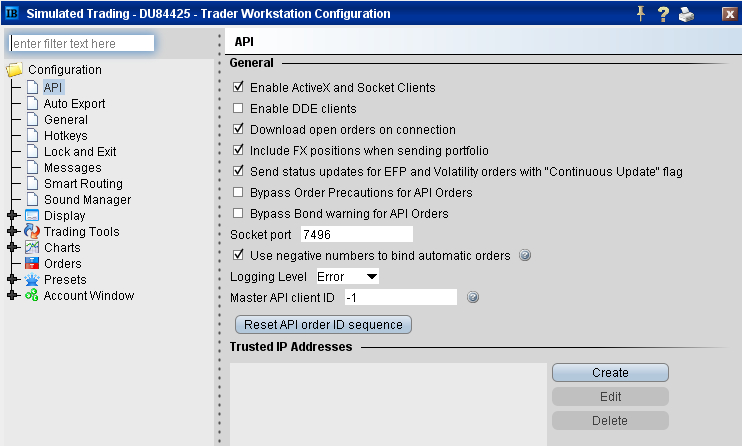
Task: Select Hotkeys in configuration tree
Action: [x=65, y=136]
